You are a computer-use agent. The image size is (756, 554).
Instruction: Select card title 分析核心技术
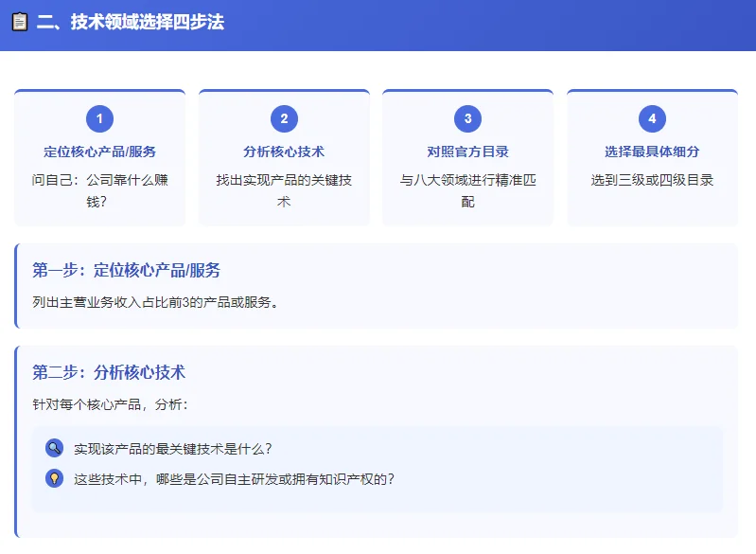coord(284,152)
